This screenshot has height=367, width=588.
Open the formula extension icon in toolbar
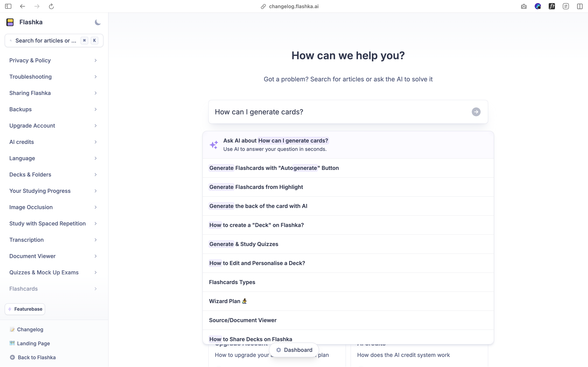tap(552, 7)
